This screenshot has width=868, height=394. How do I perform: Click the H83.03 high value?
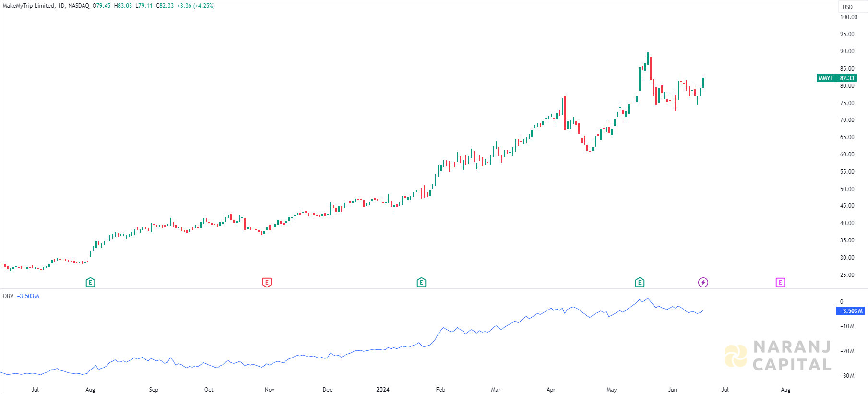122,6
